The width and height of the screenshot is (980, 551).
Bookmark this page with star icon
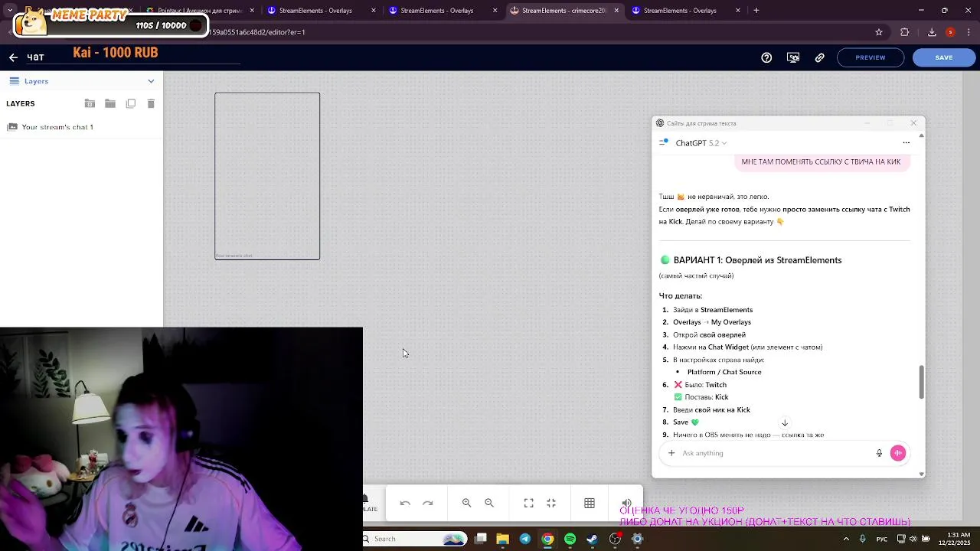(879, 32)
